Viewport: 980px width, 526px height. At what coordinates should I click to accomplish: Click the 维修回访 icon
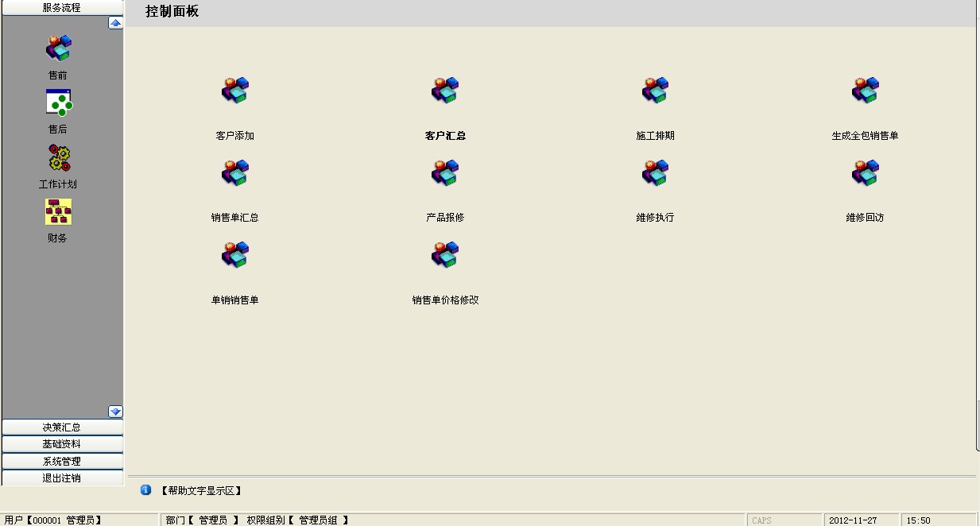[866, 172]
